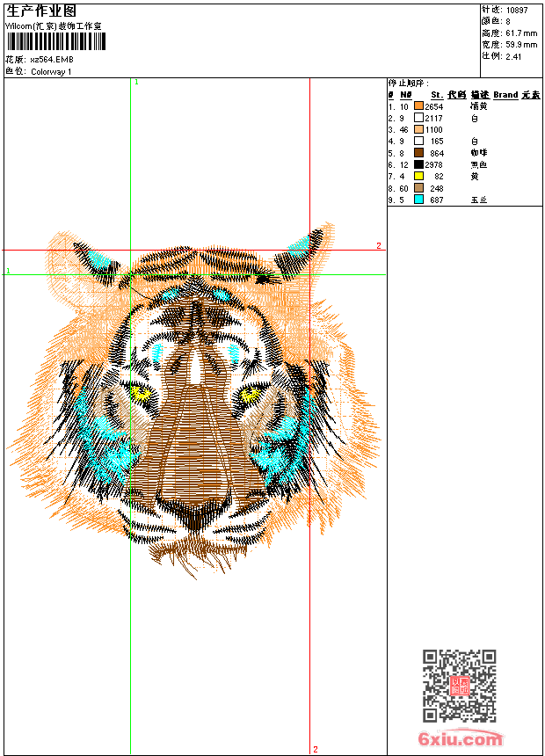Click the tiger's yellow left eye
545x756 pixels.
tap(139, 394)
